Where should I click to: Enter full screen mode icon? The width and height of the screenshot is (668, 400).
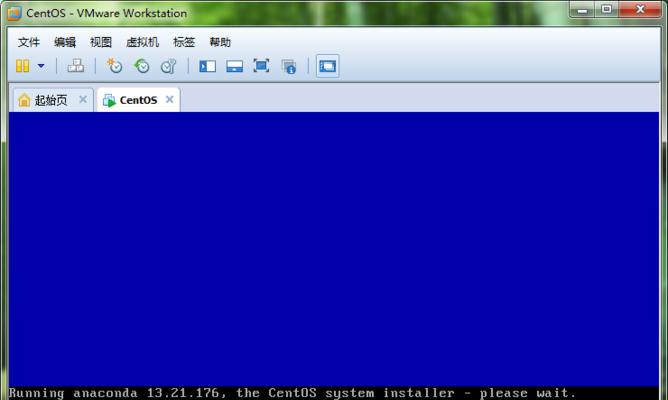pyautogui.click(x=261, y=66)
